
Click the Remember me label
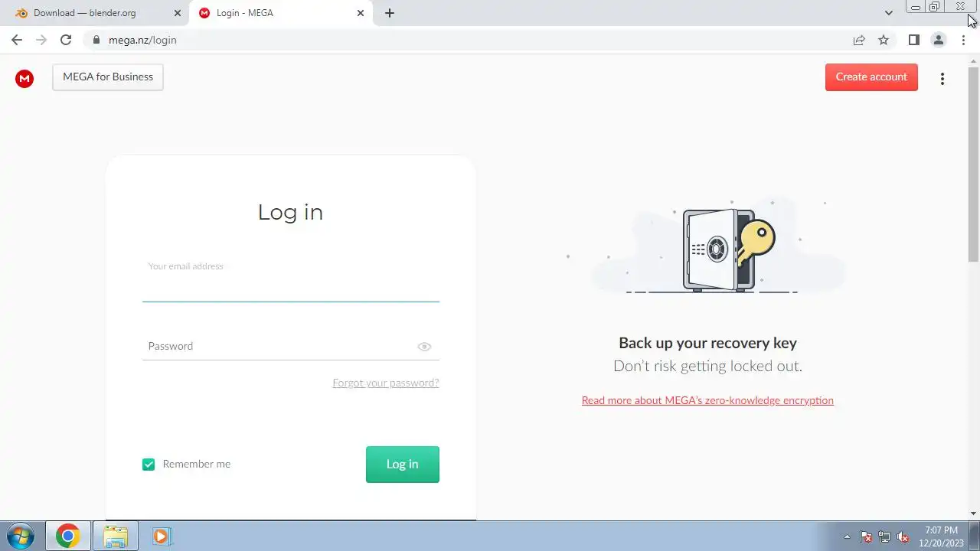(x=197, y=465)
